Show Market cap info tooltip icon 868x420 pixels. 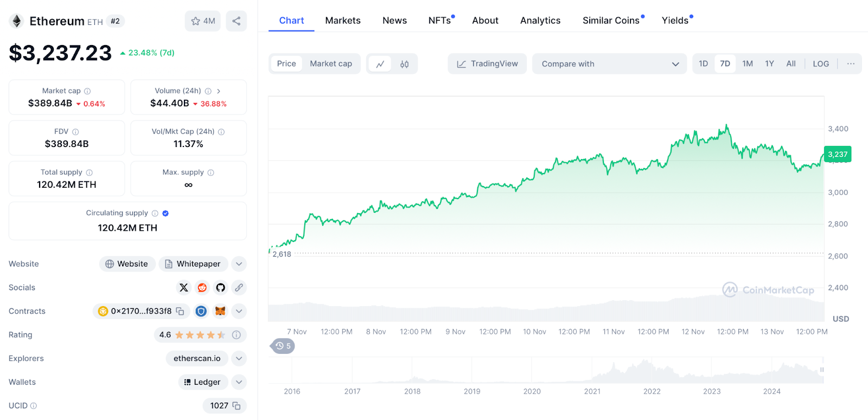(87, 91)
